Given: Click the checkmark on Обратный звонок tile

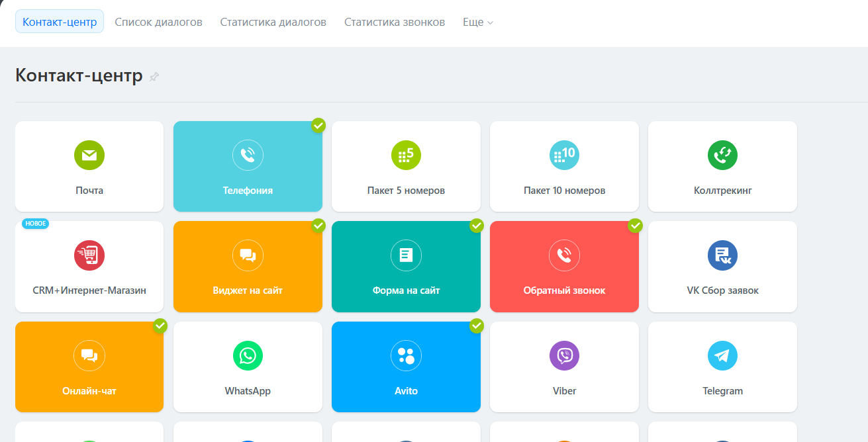Looking at the screenshot, I should pos(635,226).
